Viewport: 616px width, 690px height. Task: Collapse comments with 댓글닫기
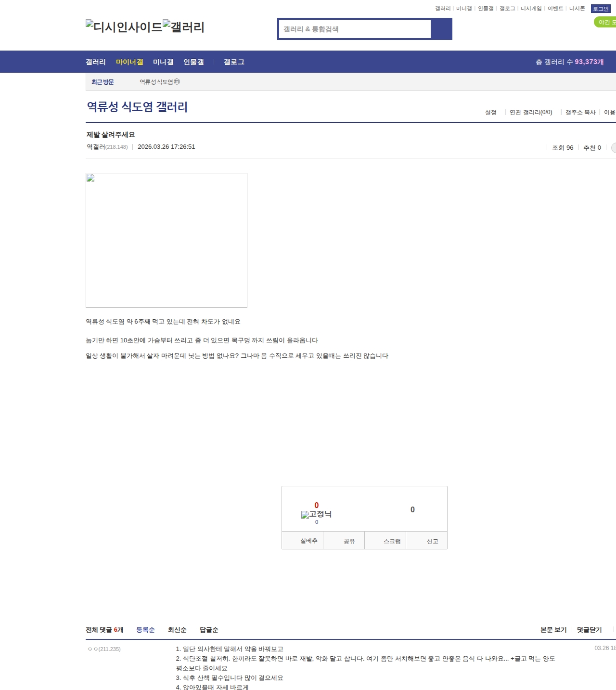click(590, 630)
